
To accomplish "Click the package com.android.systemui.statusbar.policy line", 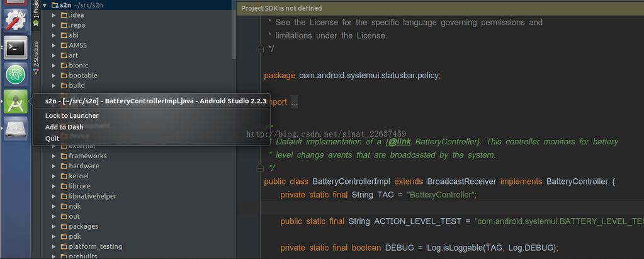I will pos(353,76).
